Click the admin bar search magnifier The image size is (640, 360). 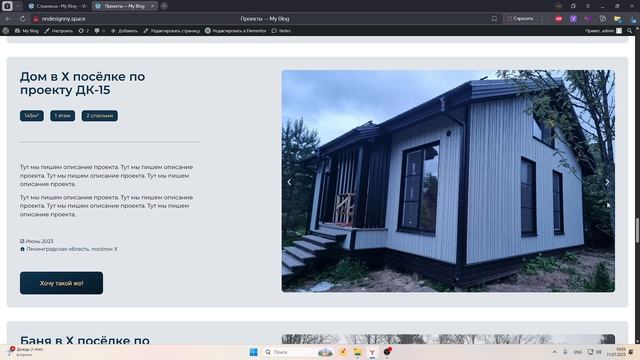tap(630, 31)
